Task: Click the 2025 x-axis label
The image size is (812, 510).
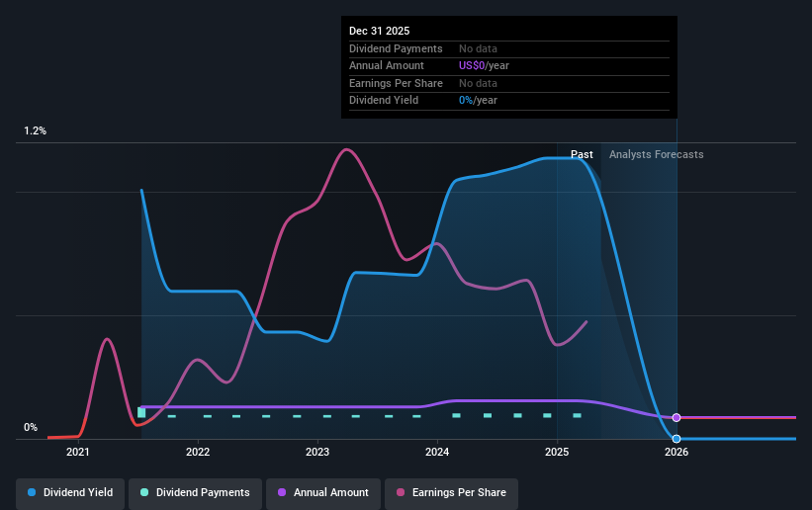Action: [x=557, y=452]
